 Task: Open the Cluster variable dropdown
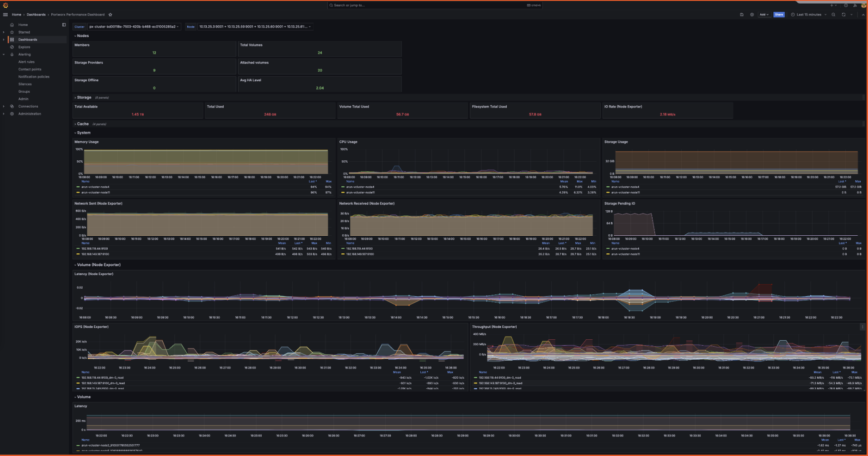(x=134, y=27)
